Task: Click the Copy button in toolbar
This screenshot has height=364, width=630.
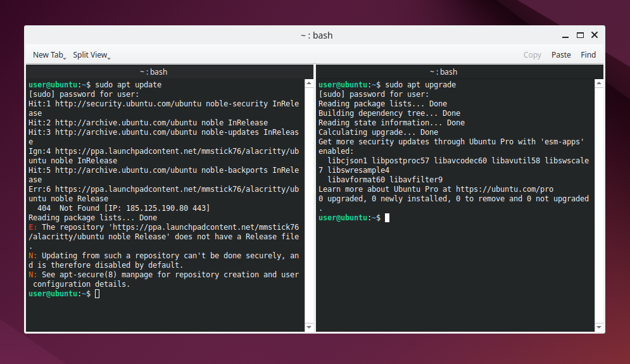Action: pos(532,55)
